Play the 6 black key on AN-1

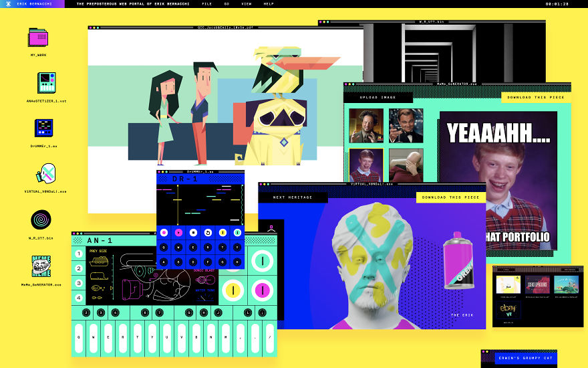145,312
